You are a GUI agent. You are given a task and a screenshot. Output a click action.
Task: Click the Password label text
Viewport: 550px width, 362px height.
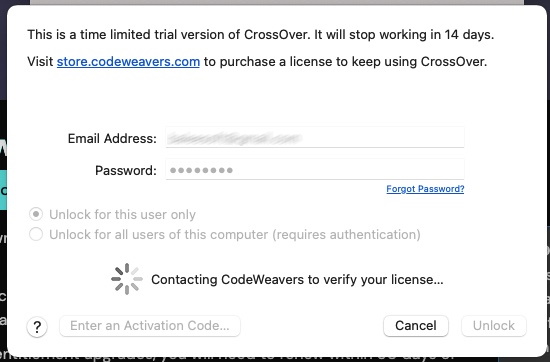126,170
